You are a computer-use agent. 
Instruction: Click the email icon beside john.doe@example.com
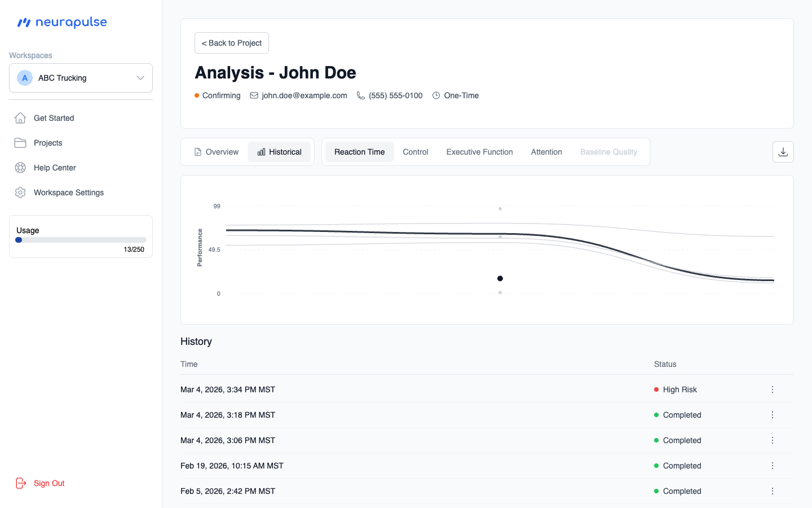(x=253, y=95)
